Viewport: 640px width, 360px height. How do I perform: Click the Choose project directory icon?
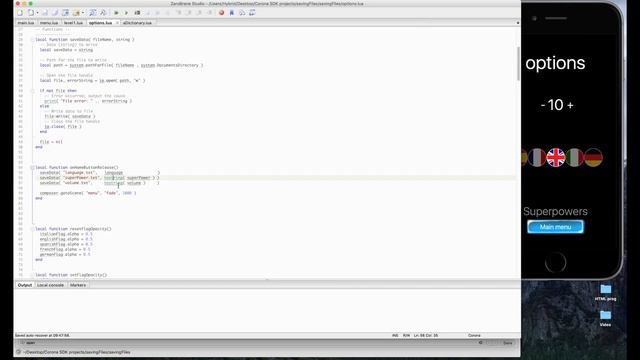click(76, 13)
